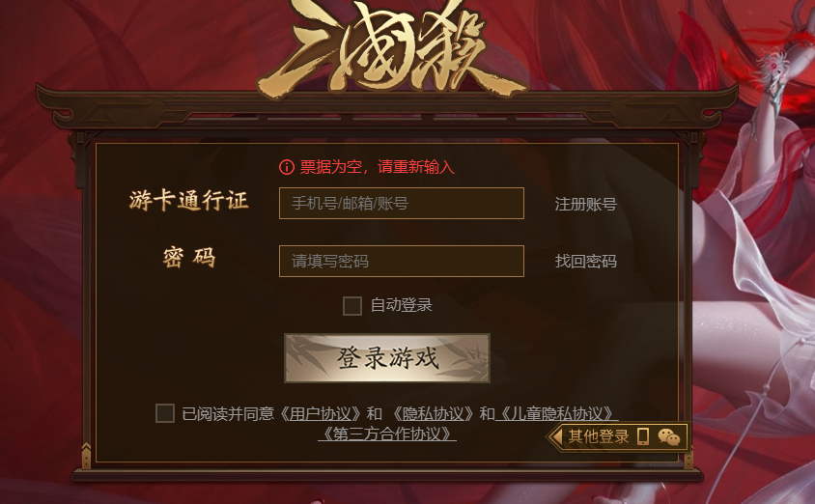Click the 三国杀 game logo
The width and height of the screenshot is (815, 504).
[x=392, y=49]
